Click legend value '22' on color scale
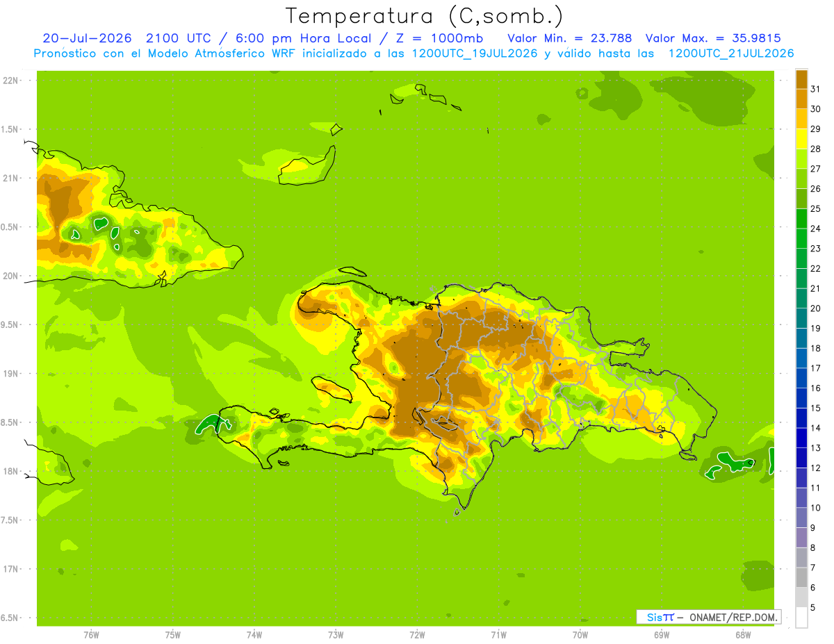Viewport: 834px width, 644px height. coord(815,269)
